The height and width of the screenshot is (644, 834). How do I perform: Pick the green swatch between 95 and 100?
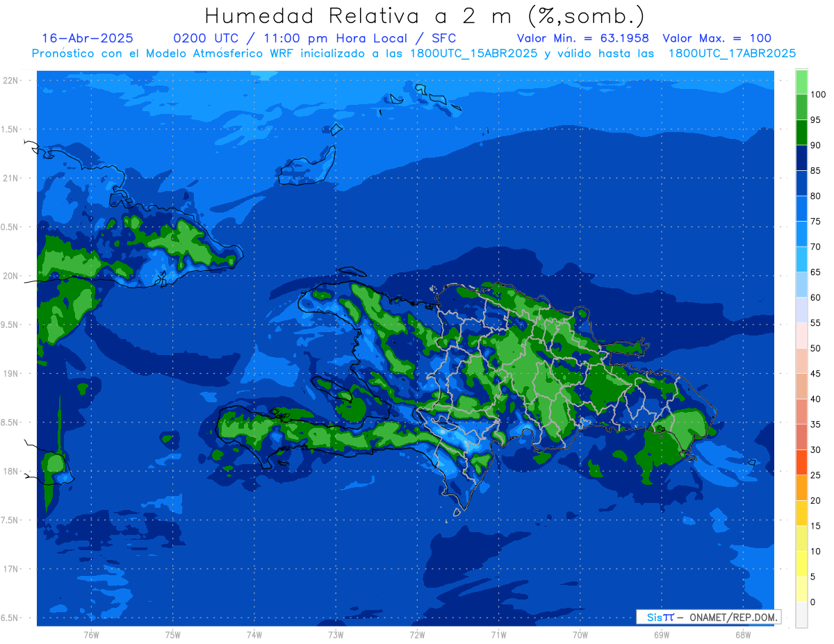801,107
